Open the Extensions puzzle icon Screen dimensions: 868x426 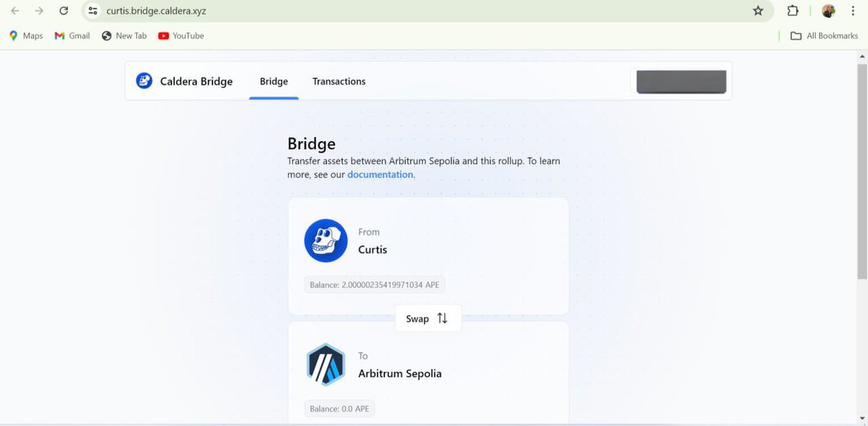[x=793, y=11]
